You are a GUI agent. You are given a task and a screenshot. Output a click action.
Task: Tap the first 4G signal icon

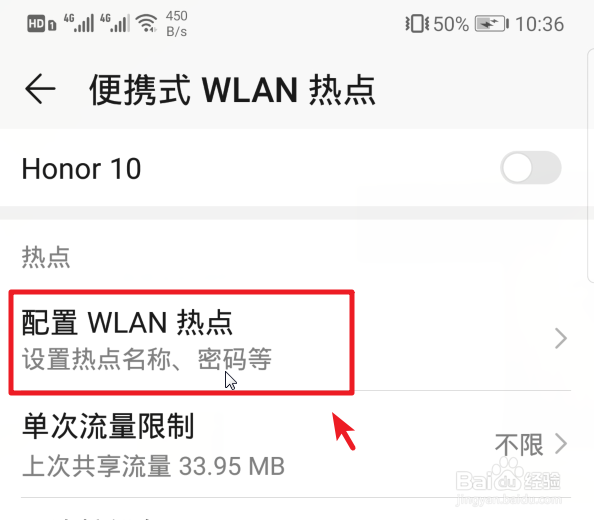point(78,23)
